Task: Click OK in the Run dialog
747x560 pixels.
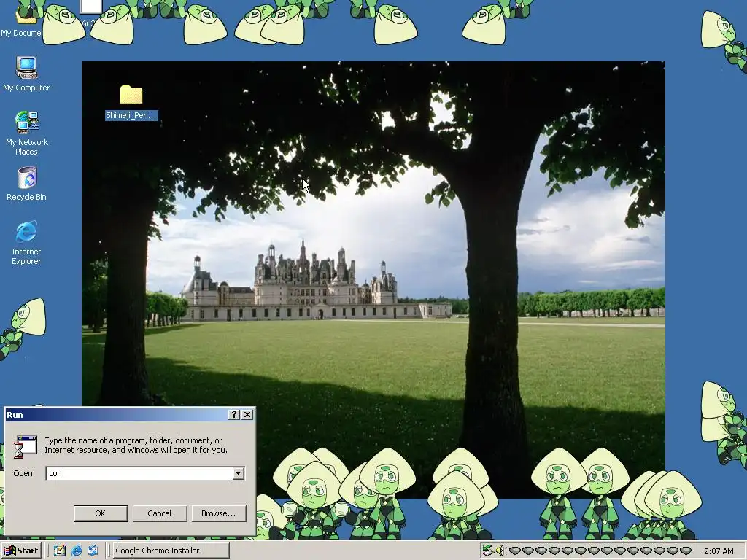Action: click(101, 513)
